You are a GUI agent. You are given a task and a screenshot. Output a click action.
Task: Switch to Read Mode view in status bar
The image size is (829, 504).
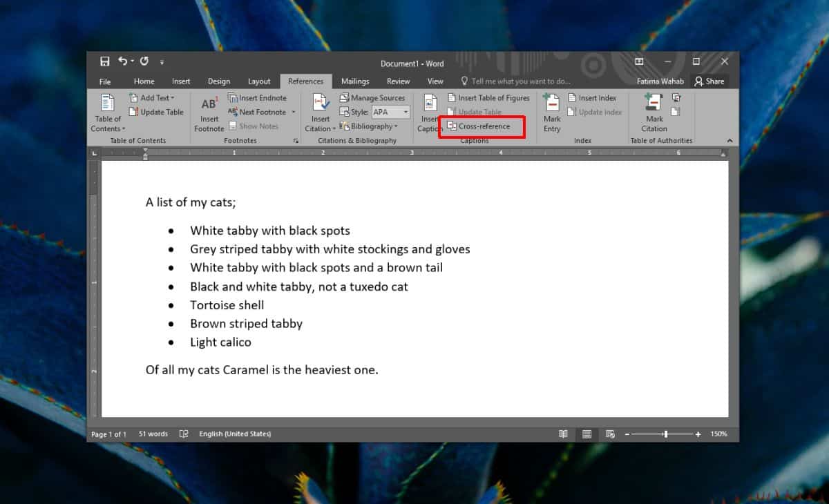coord(564,434)
